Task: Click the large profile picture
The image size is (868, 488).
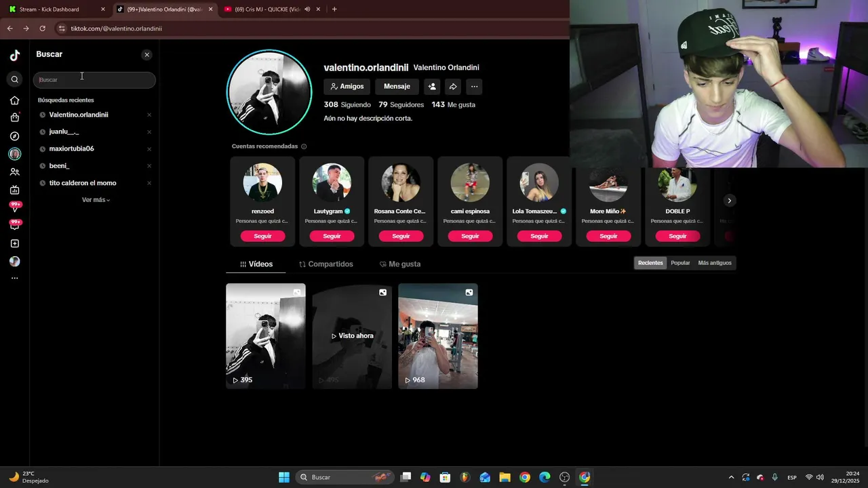Action: 269,92
